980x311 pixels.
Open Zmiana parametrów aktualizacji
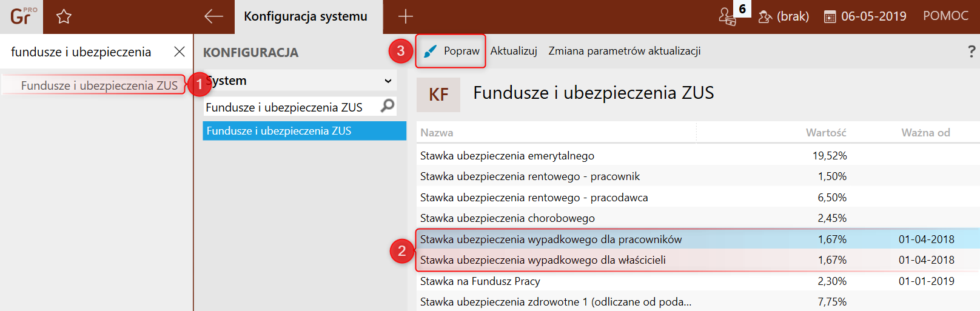(625, 51)
